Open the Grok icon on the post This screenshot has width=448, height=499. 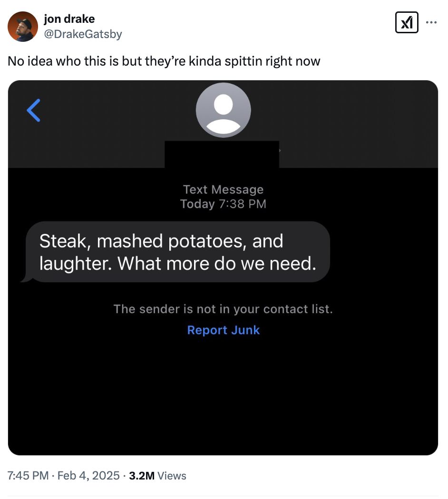click(407, 22)
